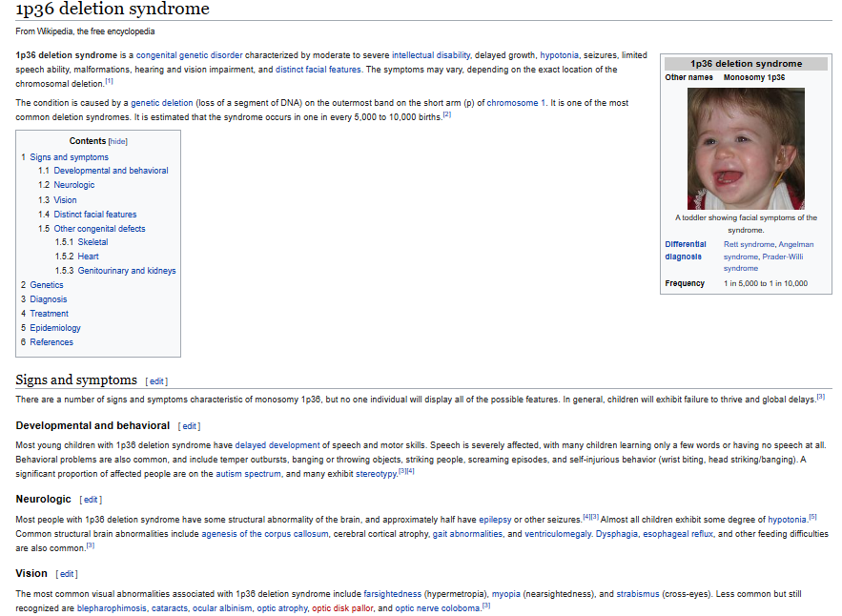Image resolution: width=842 pixels, height=616 pixels.
Task: Open the farsightedness link
Action: point(393,594)
